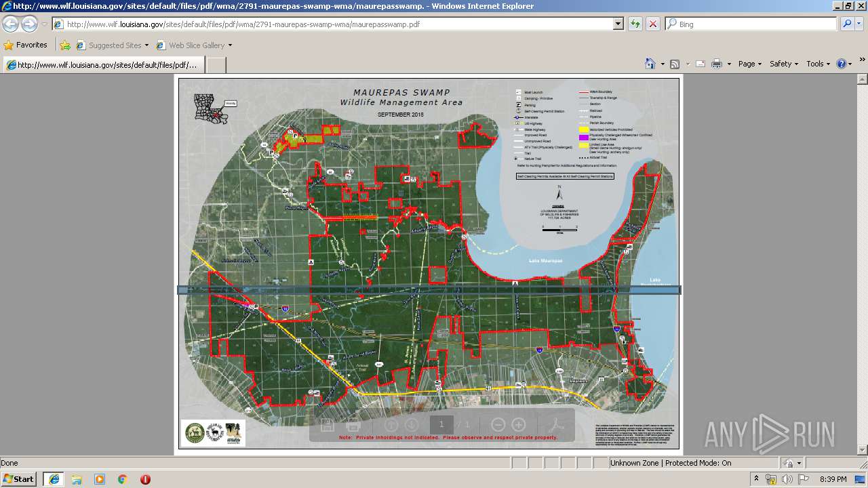
Task: Open the Home page icon
Action: pyautogui.click(x=650, y=64)
